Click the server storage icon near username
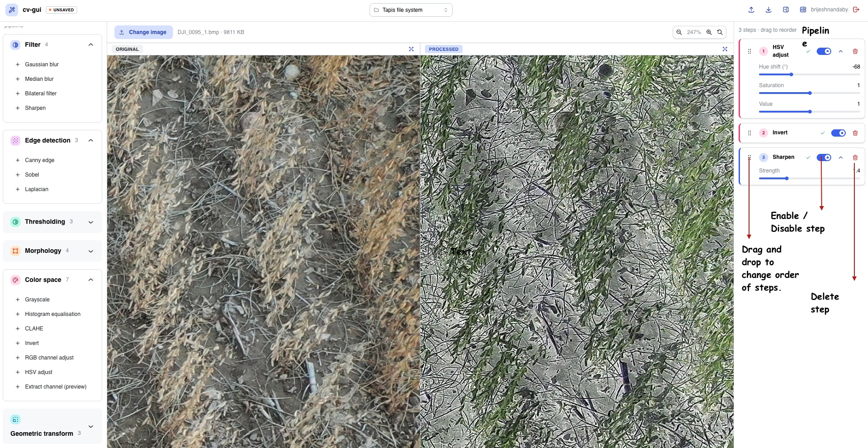This screenshot has width=868, height=448. [x=803, y=10]
